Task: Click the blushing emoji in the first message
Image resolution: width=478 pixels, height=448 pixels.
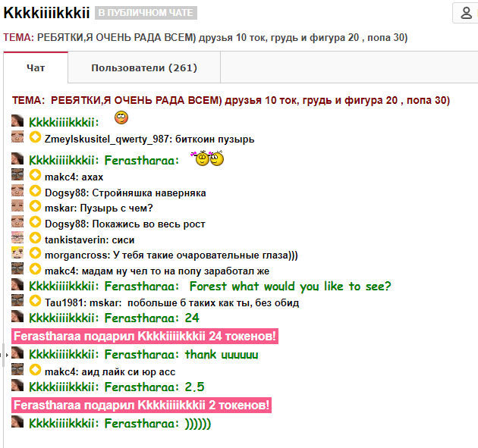Action: 121,117
